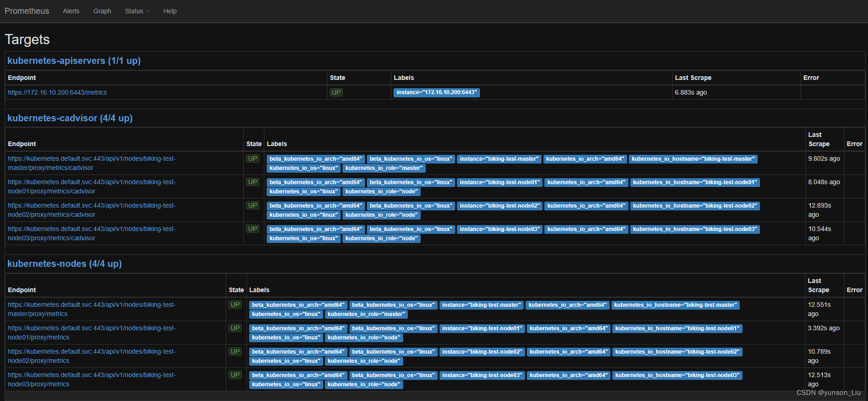Click instance="biking-test-node01" label in cadvisor table

pyautogui.click(x=500, y=182)
